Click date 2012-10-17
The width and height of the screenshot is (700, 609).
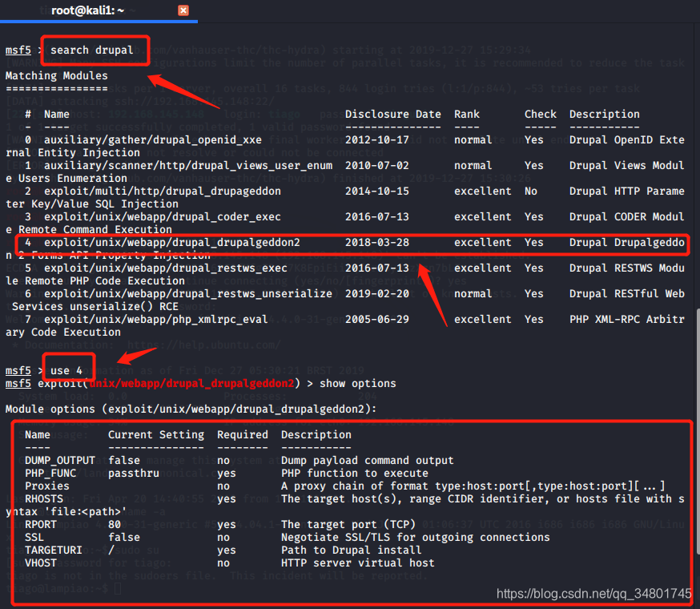click(x=377, y=140)
